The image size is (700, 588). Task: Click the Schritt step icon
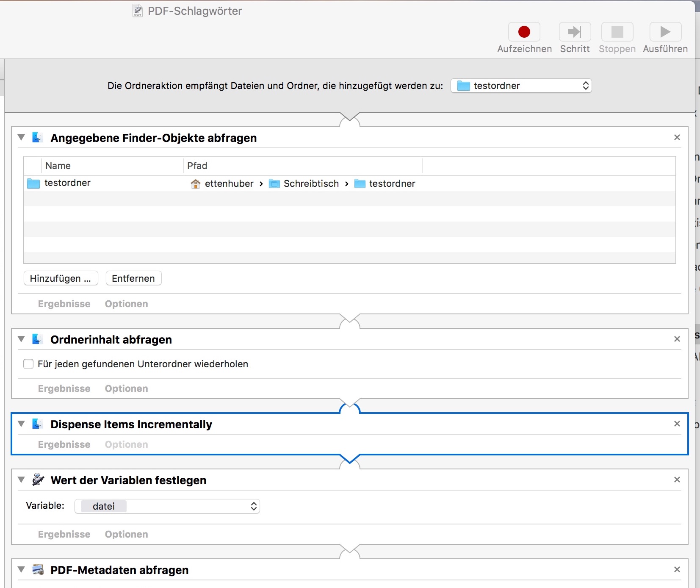tap(575, 32)
